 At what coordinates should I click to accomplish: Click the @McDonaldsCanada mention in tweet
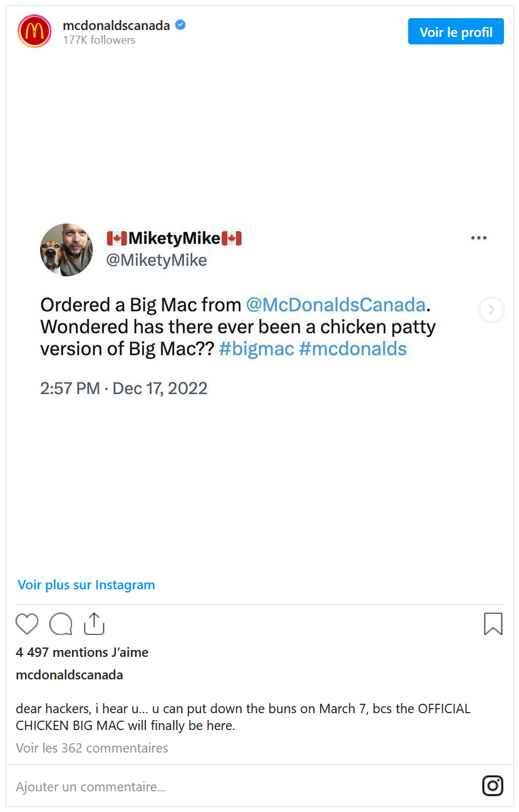tap(336, 305)
